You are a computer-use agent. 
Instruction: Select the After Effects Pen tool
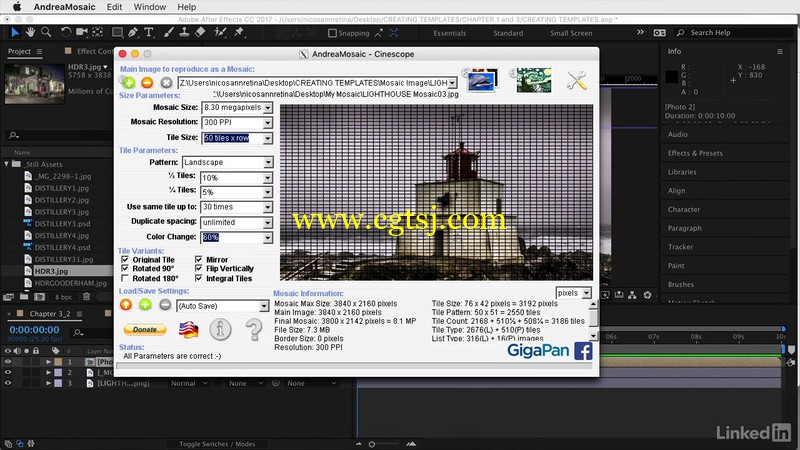(133, 32)
